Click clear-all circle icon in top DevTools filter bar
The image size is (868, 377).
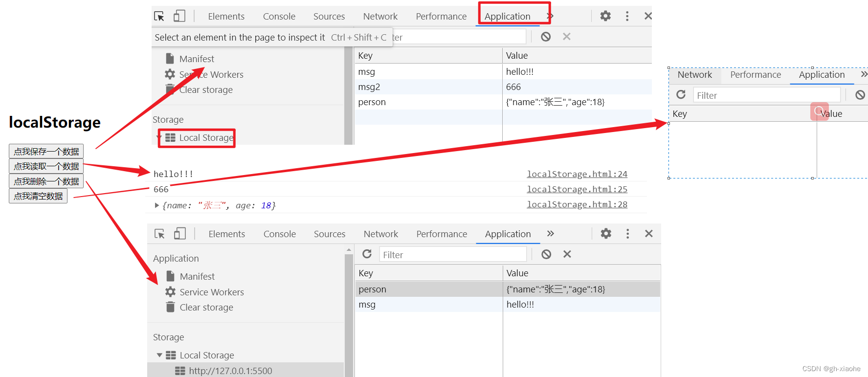tap(546, 37)
